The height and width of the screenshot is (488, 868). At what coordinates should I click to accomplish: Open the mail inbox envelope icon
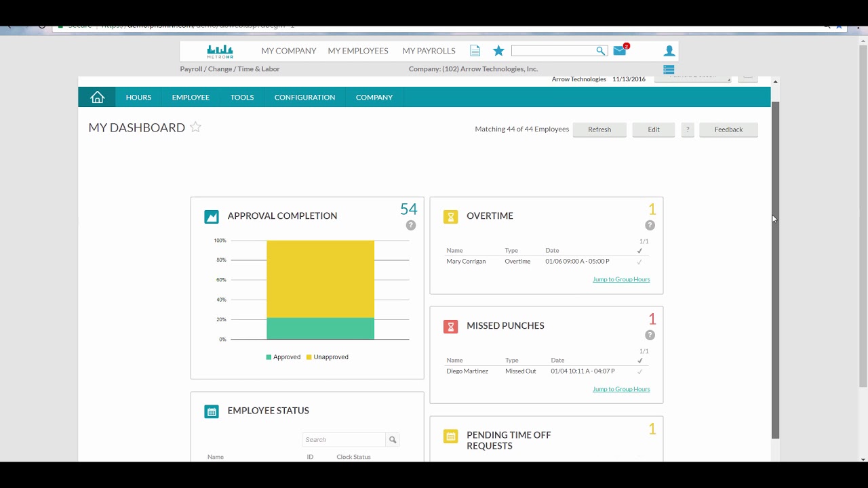(x=620, y=51)
